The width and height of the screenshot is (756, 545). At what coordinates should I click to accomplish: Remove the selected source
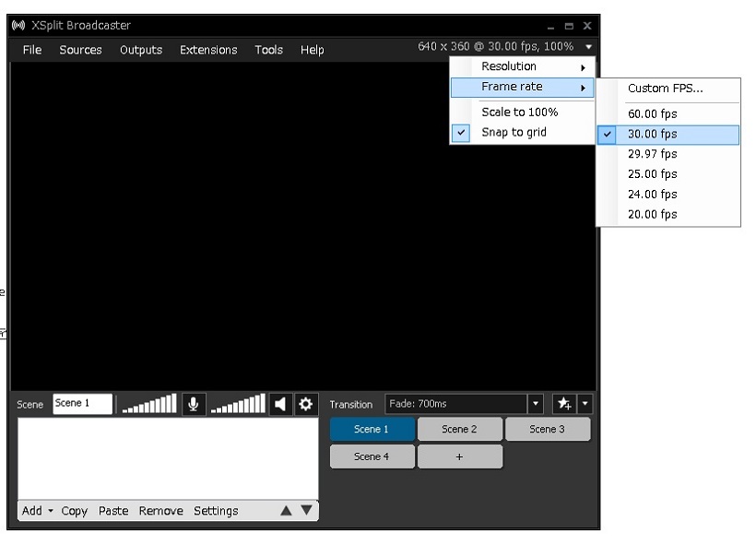161,511
